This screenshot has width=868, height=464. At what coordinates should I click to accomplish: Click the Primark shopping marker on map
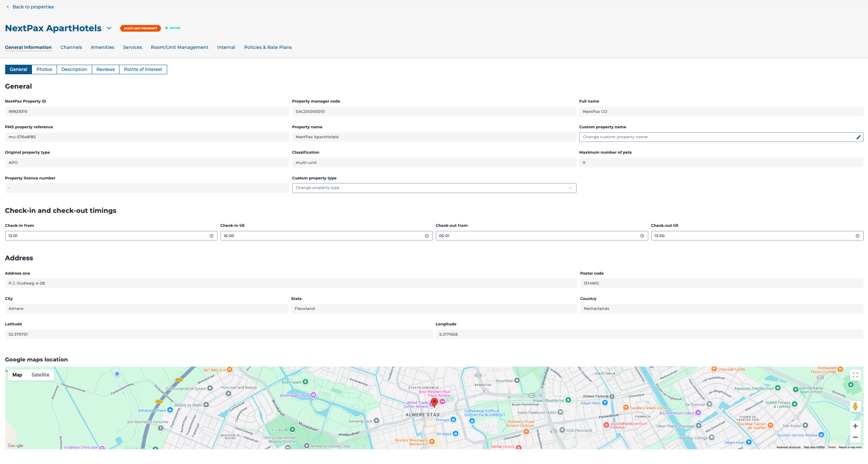[453, 420]
